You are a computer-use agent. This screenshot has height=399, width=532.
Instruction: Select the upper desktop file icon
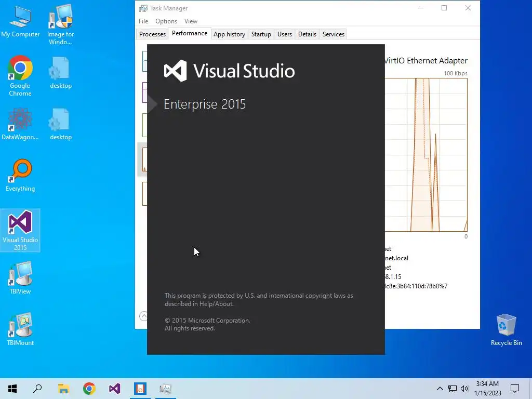pyautogui.click(x=61, y=73)
